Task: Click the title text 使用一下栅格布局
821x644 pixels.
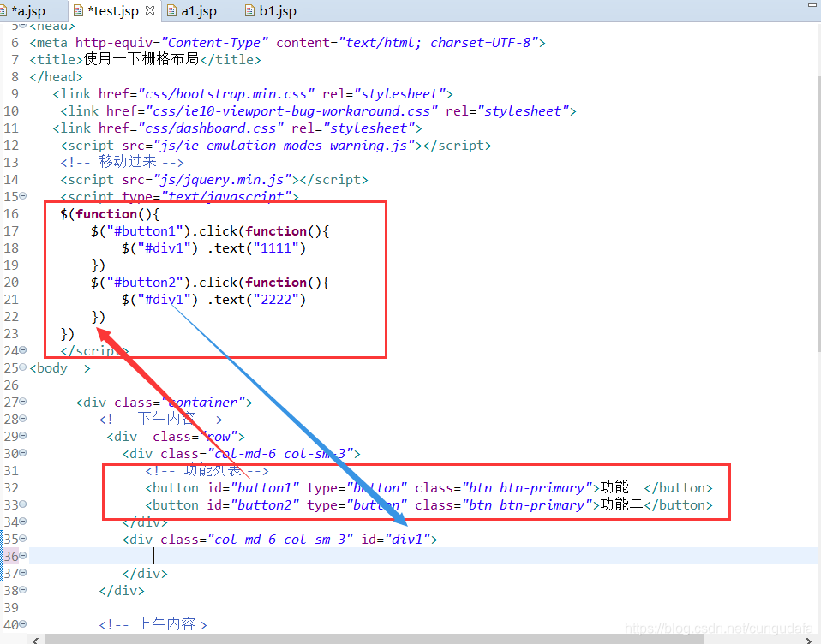Action: tap(142, 59)
